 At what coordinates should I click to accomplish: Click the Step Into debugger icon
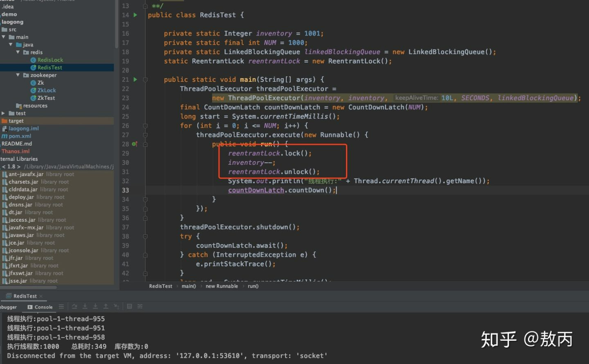[85, 306]
